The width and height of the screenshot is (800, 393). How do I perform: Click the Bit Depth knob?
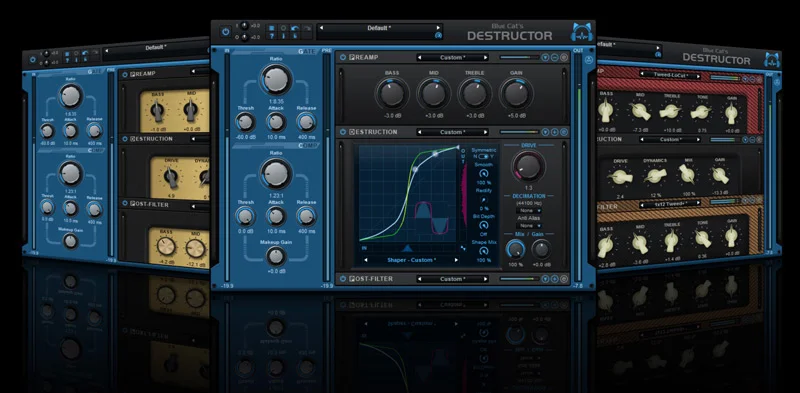click(x=484, y=225)
